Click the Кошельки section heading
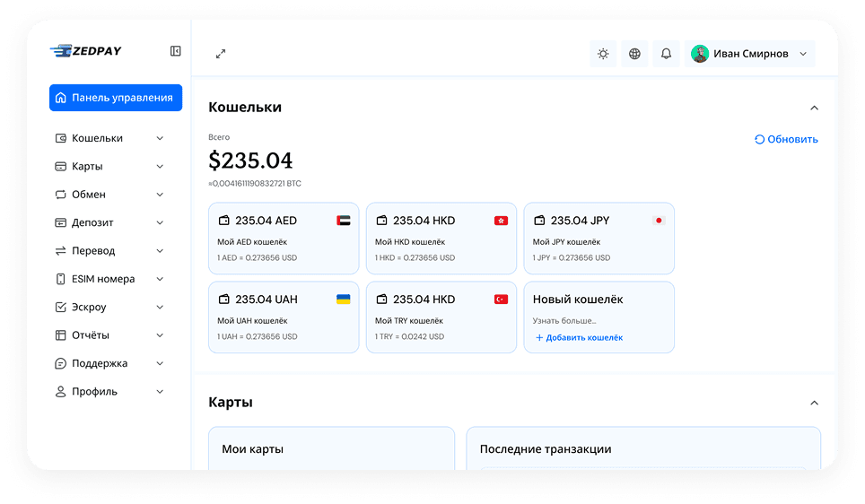Screen dimensions: 865x504 (245, 107)
